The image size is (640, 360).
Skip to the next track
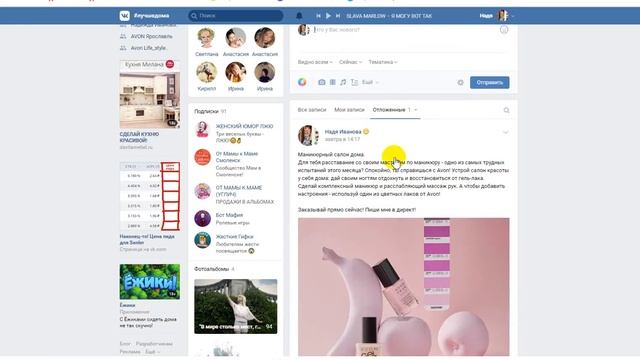coord(338,16)
